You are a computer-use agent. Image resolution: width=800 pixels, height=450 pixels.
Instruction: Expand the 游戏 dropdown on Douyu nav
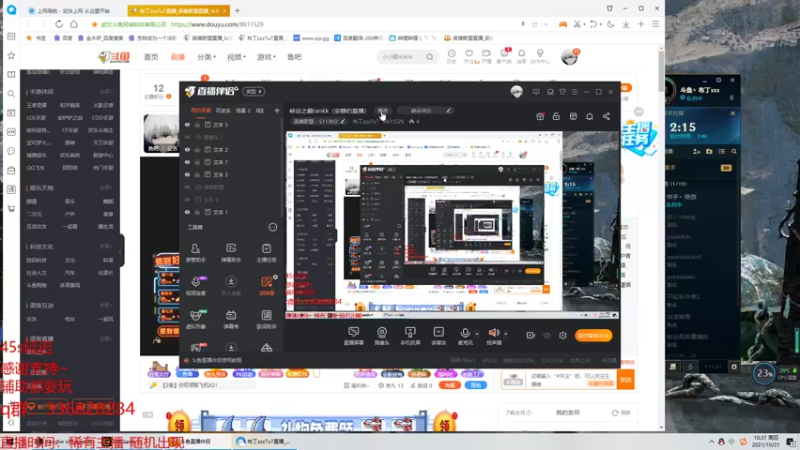pyautogui.click(x=266, y=57)
